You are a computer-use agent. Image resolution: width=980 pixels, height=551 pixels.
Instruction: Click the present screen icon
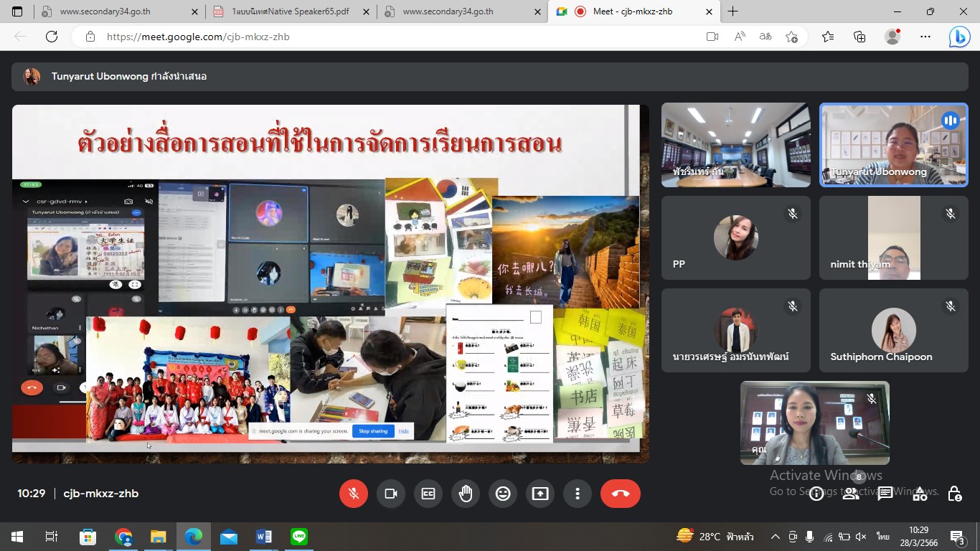540,494
